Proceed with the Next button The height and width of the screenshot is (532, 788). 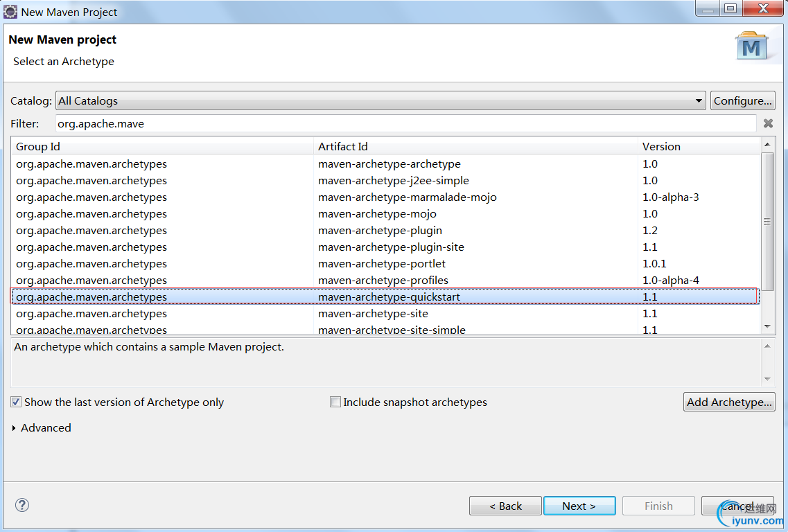click(x=579, y=506)
